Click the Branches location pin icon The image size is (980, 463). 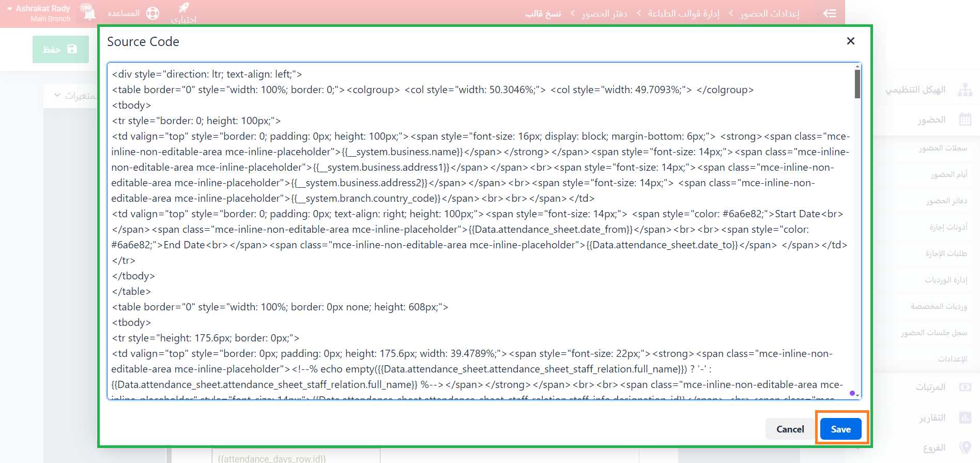(x=964, y=447)
